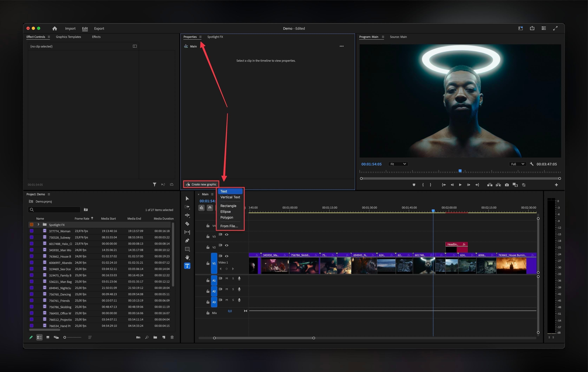
Task: Select the Track Select Forward tool
Action: tap(187, 207)
